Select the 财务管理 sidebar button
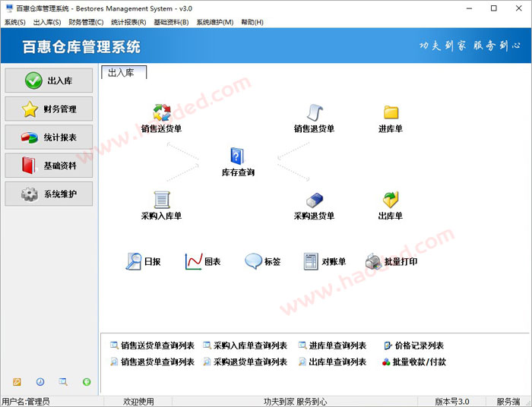The image size is (532, 407). pyautogui.click(x=49, y=109)
